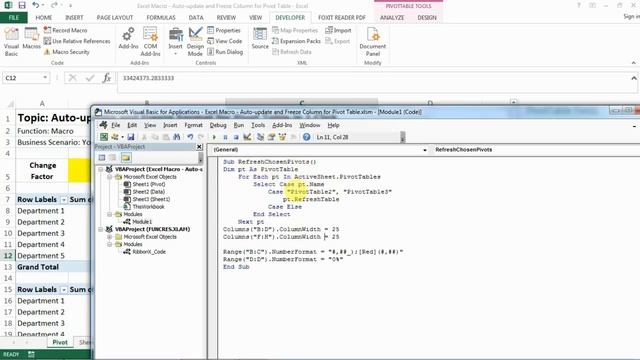Close the Project Explorer pane
The image size is (640, 360).
click(x=199, y=147)
